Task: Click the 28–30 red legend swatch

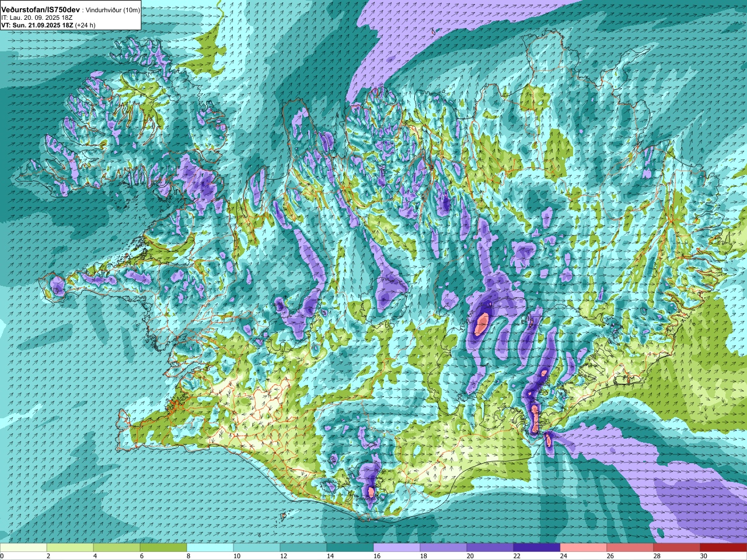Action: coord(677,548)
